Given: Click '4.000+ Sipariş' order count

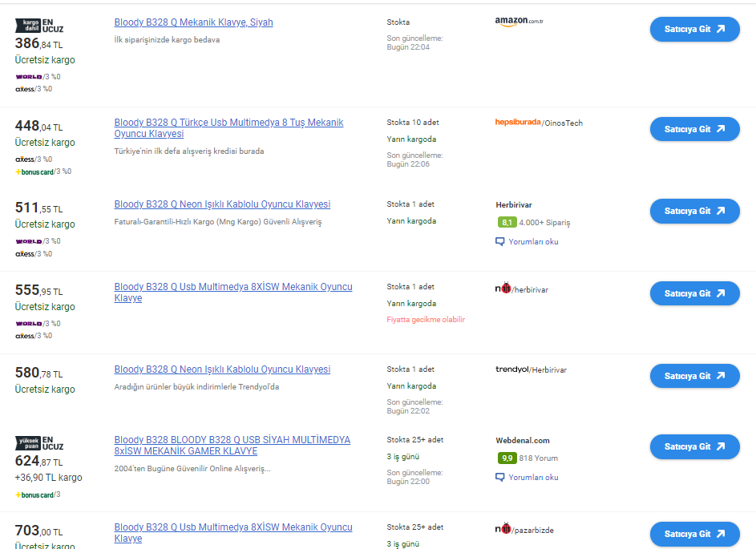Looking at the screenshot, I should (544, 223).
